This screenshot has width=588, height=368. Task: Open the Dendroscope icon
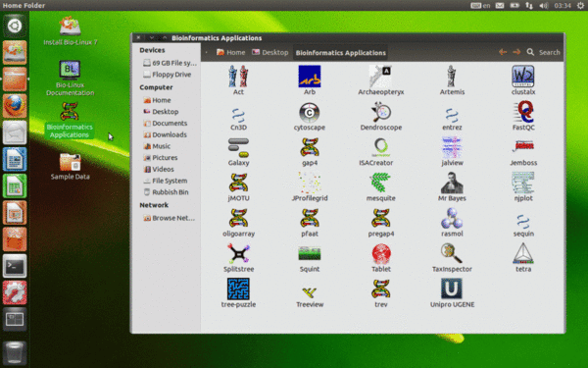point(380,112)
